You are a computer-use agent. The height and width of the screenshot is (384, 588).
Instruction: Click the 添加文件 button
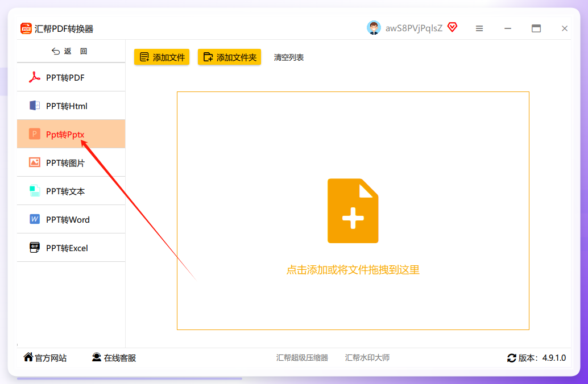(162, 57)
